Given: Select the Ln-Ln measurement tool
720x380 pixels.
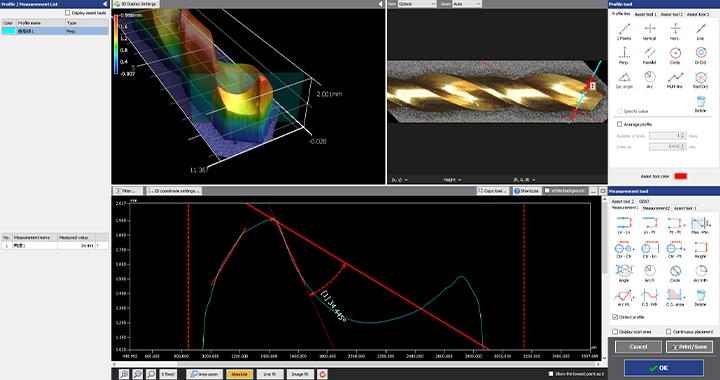Looking at the screenshot, I should tap(624, 225).
